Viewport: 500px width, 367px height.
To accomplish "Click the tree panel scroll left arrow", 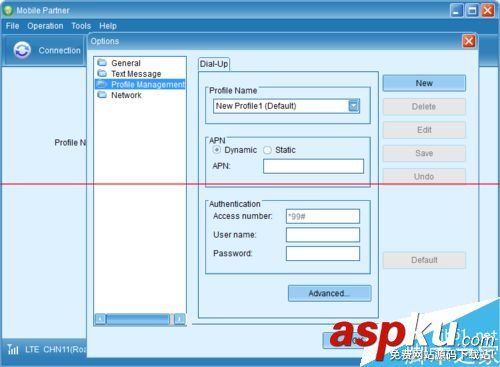I will click(100, 319).
